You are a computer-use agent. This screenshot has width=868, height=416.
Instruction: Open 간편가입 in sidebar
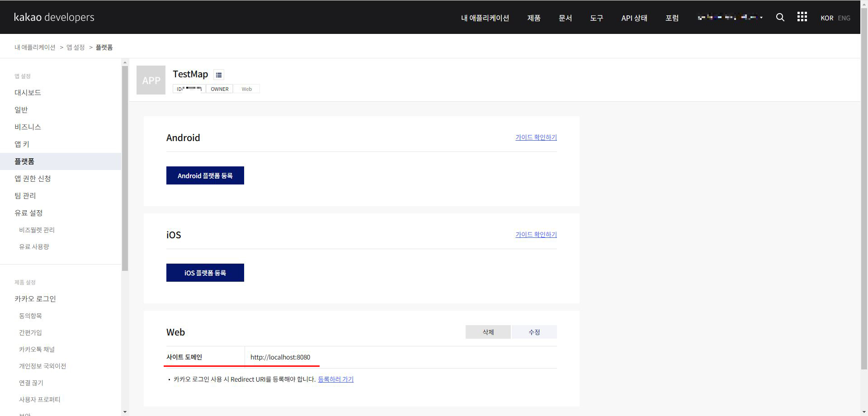click(30, 332)
